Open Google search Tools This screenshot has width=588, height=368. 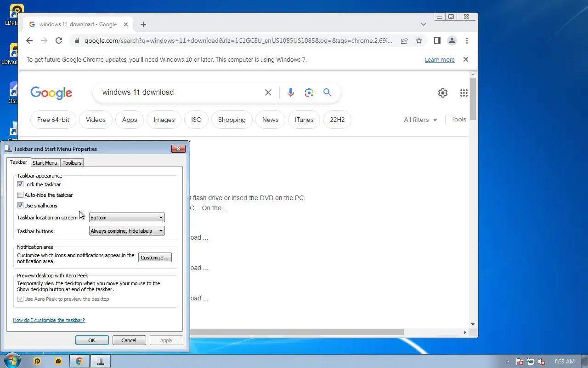tap(458, 119)
